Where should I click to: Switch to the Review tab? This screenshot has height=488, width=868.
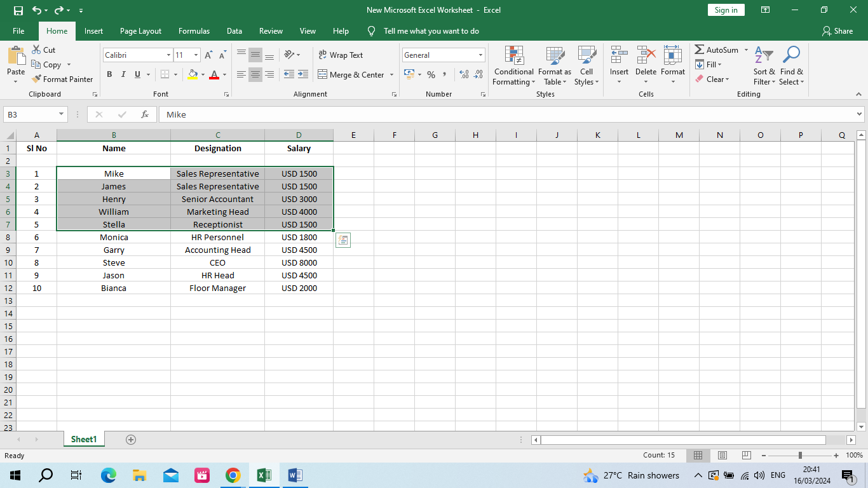point(271,30)
